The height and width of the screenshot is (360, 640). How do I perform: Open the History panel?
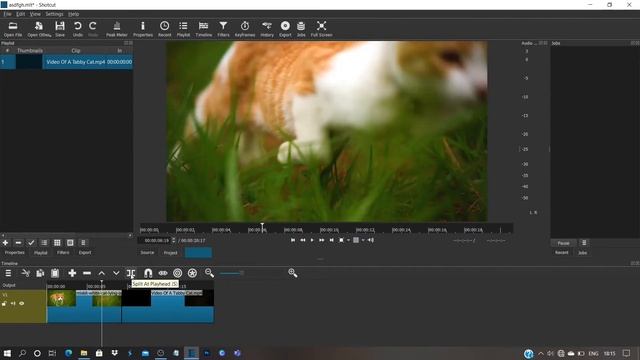pos(267,29)
